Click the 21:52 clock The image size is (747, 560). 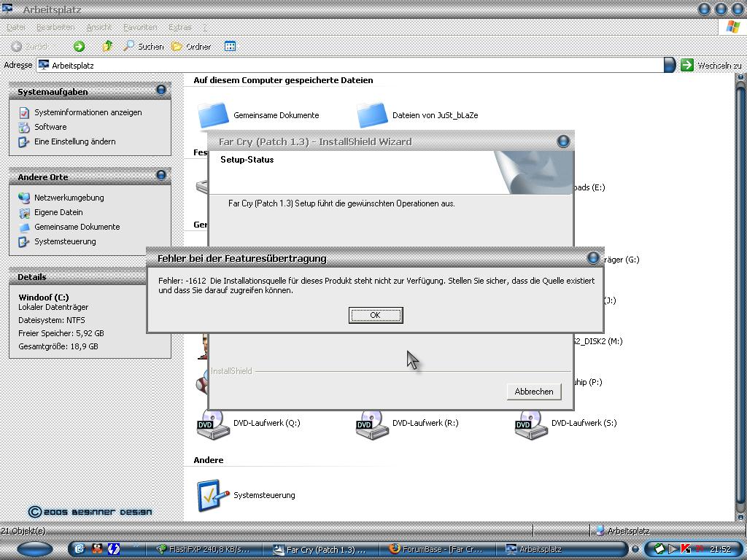coord(720,549)
